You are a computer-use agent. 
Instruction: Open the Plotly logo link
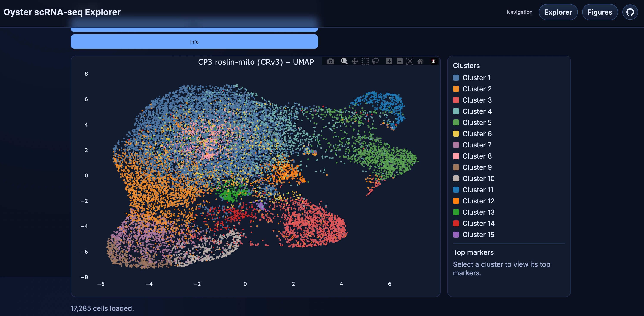click(x=434, y=61)
